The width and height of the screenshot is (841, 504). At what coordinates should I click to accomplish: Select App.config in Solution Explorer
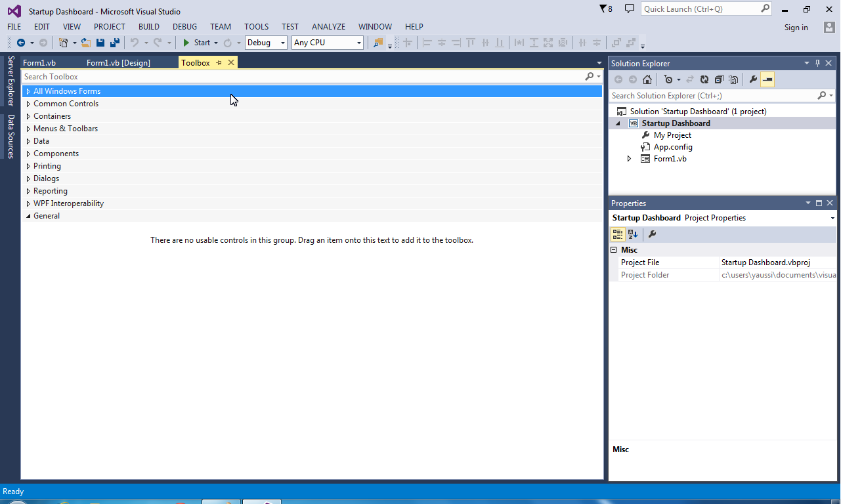673,147
